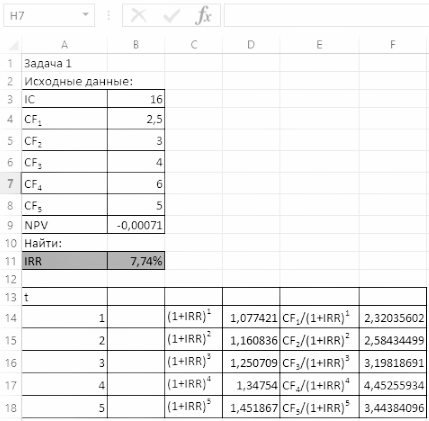This screenshot has width=429, height=421.
Task: Click the Cancel X icon in formula bar
Action: point(138,15)
